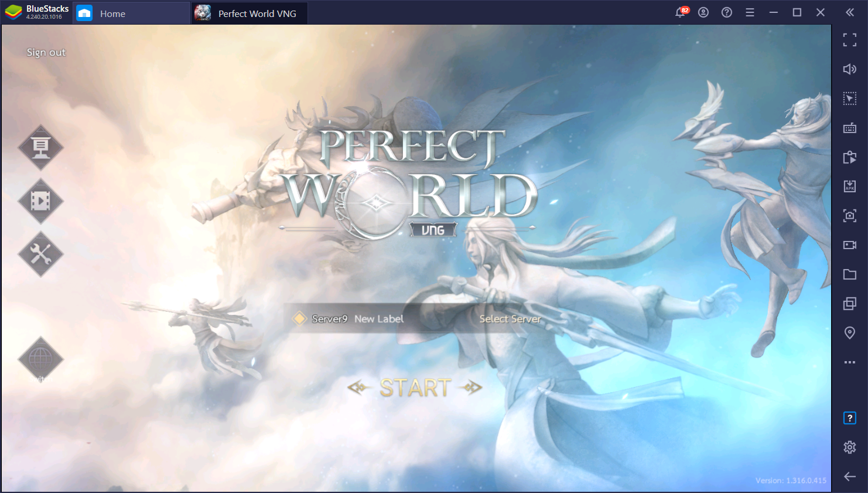Screen dimensions: 868x493
Task: Click the three dots more icon
Action: coord(850,362)
